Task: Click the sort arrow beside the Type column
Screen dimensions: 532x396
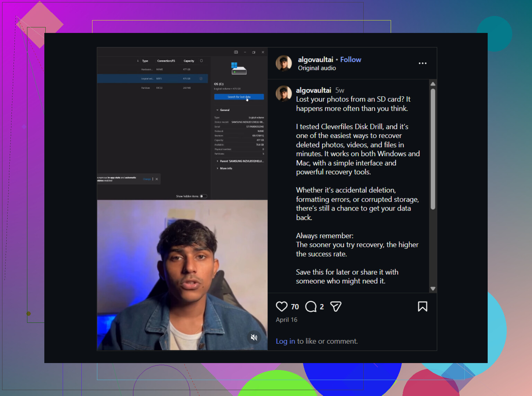Action: point(138,61)
